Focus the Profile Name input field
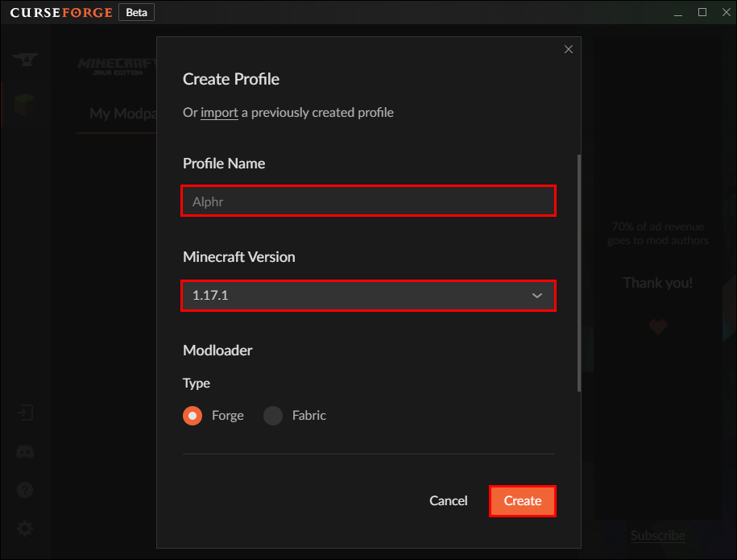Image resolution: width=737 pixels, height=560 pixels. tap(368, 201)
